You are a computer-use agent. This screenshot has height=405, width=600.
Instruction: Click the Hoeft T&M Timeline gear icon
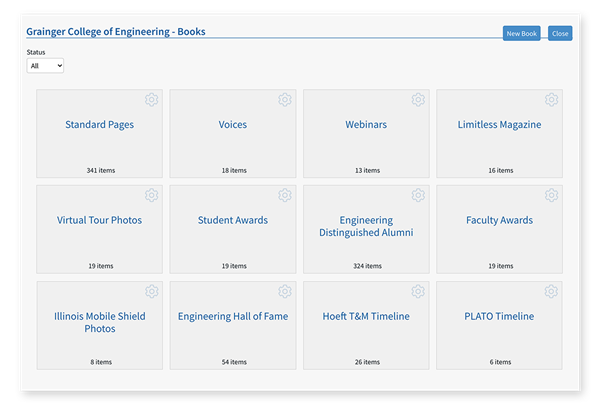point(418,291)
